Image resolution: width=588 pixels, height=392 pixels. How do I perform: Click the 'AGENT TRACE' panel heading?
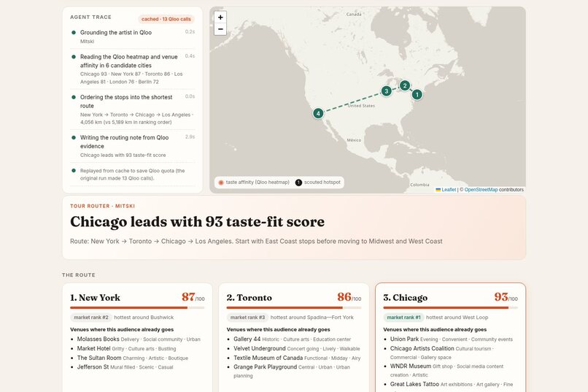point(90,18)
